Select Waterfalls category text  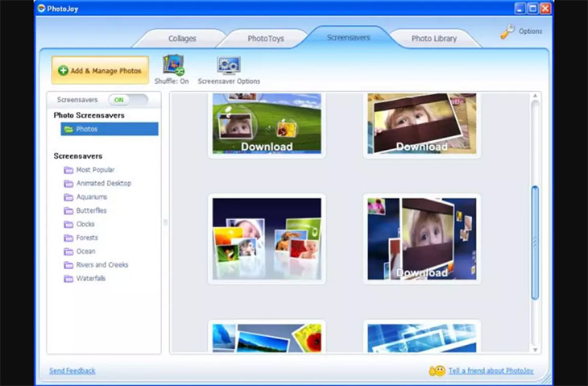pyautogui.click(x=91, y=278)
